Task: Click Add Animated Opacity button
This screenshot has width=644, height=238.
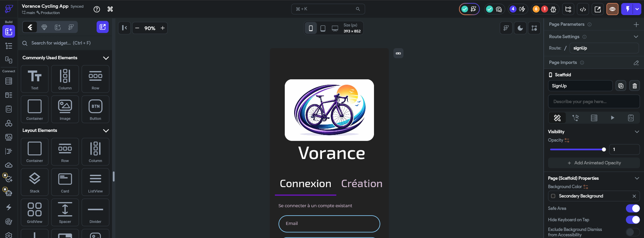Action: click(594, 163)
